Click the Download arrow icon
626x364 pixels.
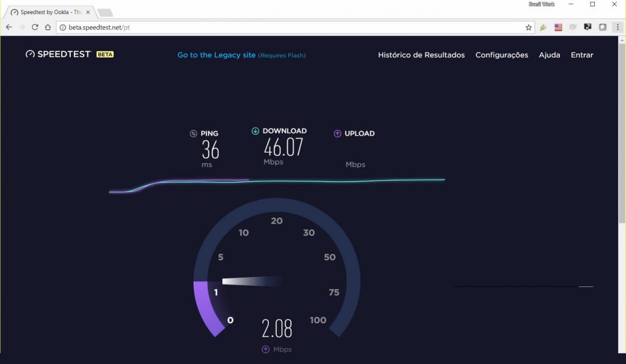tap(256, 131)
